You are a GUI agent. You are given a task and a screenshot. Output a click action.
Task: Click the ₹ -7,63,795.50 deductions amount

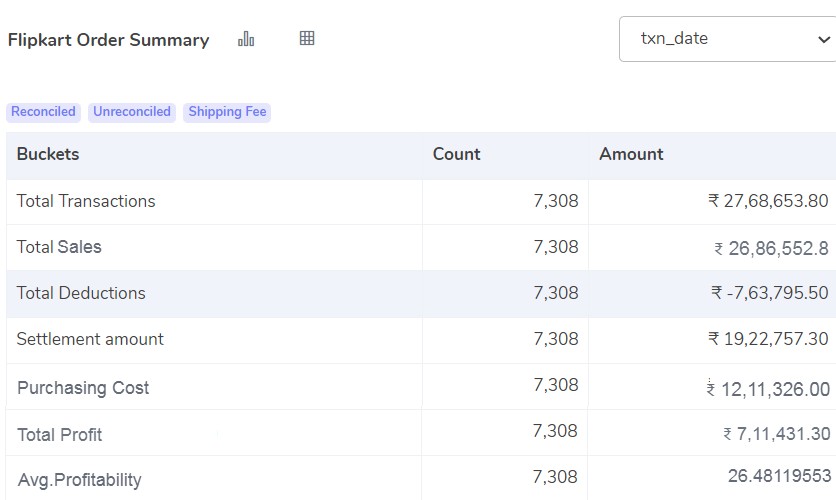pos(770,293)
